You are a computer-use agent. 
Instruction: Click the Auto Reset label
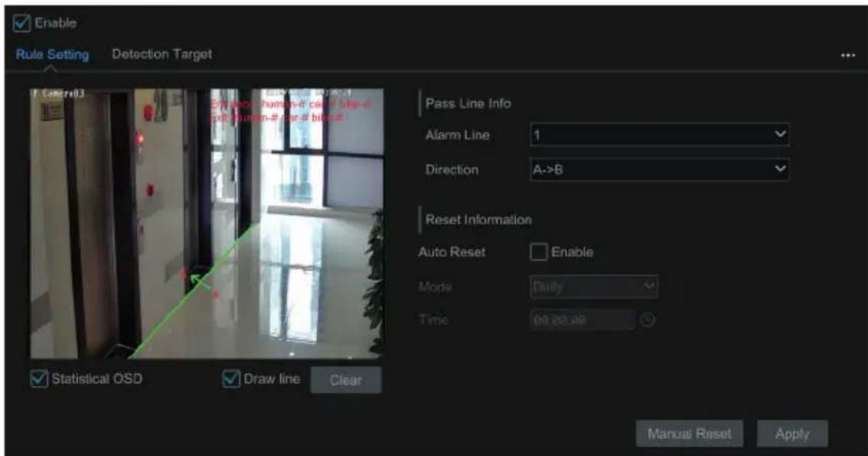pos(452,252)
